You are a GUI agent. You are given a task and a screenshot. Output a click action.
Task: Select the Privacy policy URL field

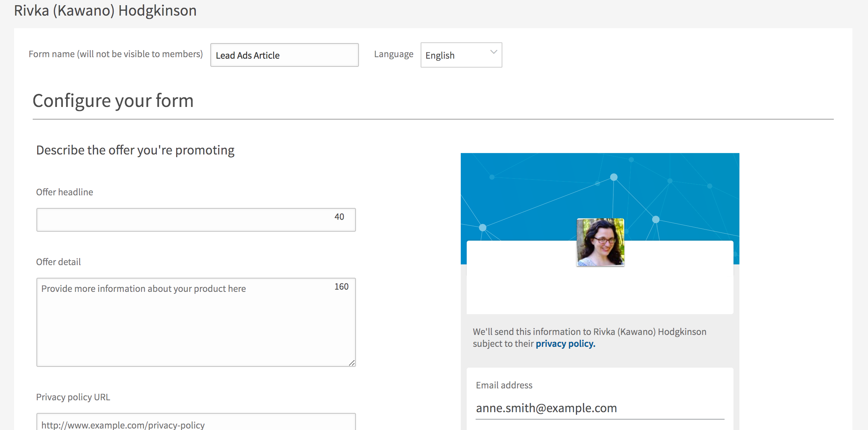click(x=196, y=424)
